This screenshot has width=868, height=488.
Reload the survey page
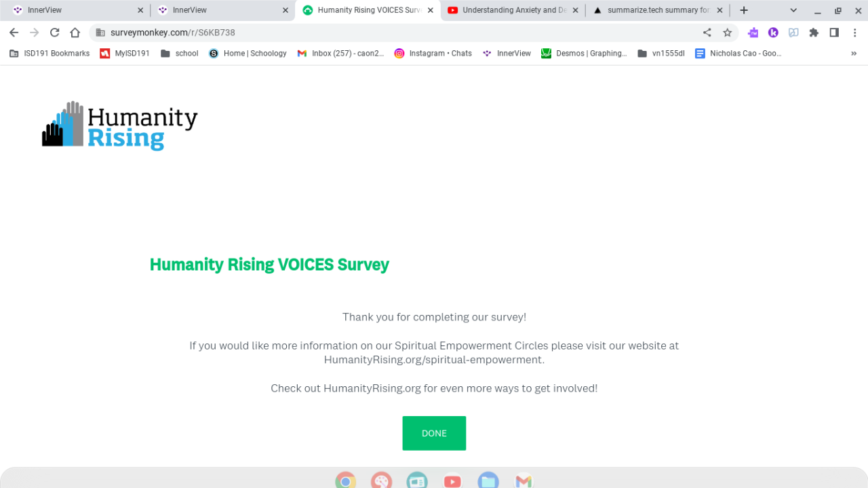(x=54, y=33)
